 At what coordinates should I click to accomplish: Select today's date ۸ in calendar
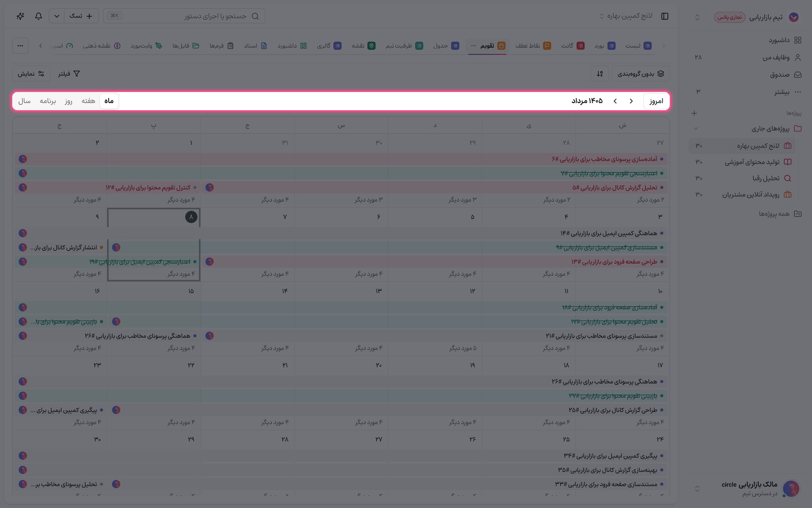point(191,217)
